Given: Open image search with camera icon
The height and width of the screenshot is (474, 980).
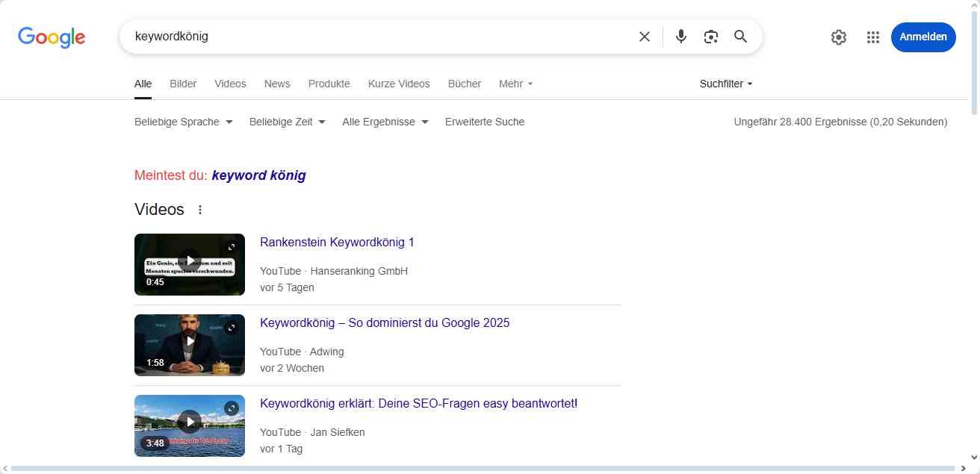Looking at the screenshot, I should [710, 37].
